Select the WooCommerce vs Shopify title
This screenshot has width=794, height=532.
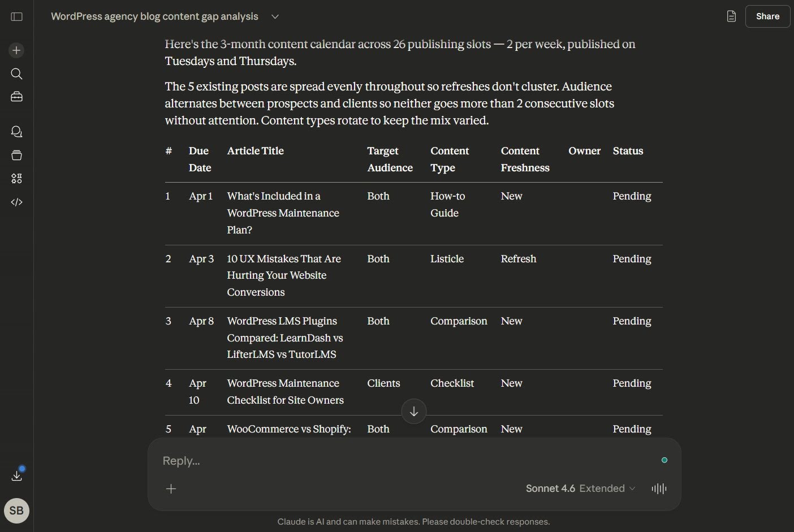[289, 429]
